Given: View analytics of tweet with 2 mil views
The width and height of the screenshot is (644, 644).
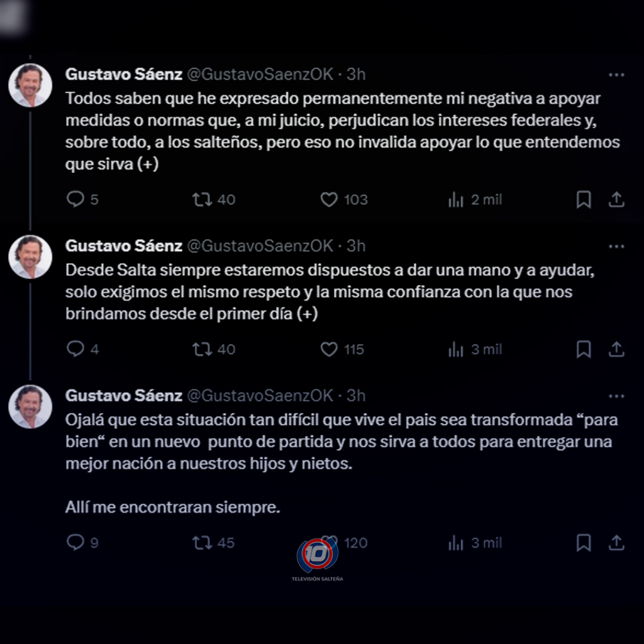Looking at the screenshot, I should pyautogui.click(x=455, y=200).
